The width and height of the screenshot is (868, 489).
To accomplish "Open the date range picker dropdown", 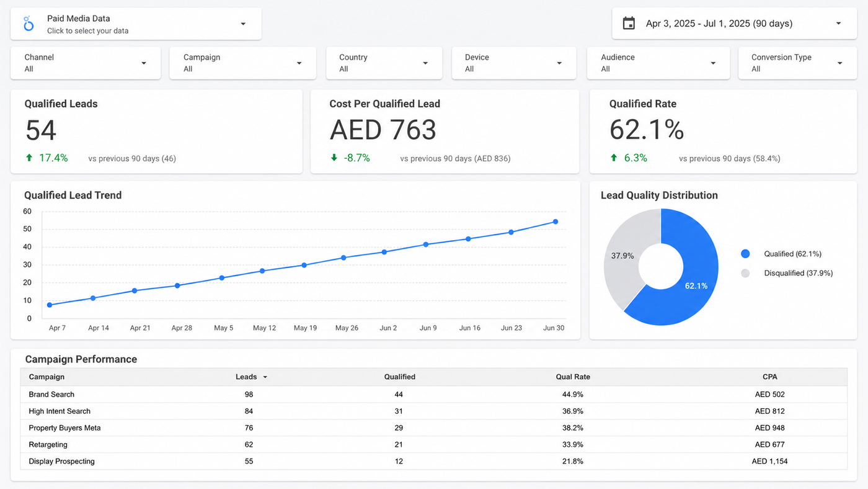I will [x=735, y=24].
